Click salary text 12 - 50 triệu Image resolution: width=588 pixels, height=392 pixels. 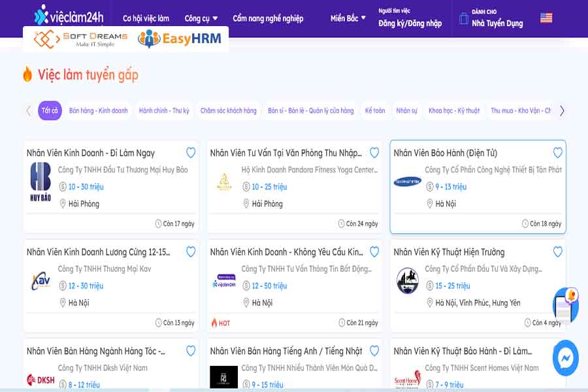click(x=269, y=286)
